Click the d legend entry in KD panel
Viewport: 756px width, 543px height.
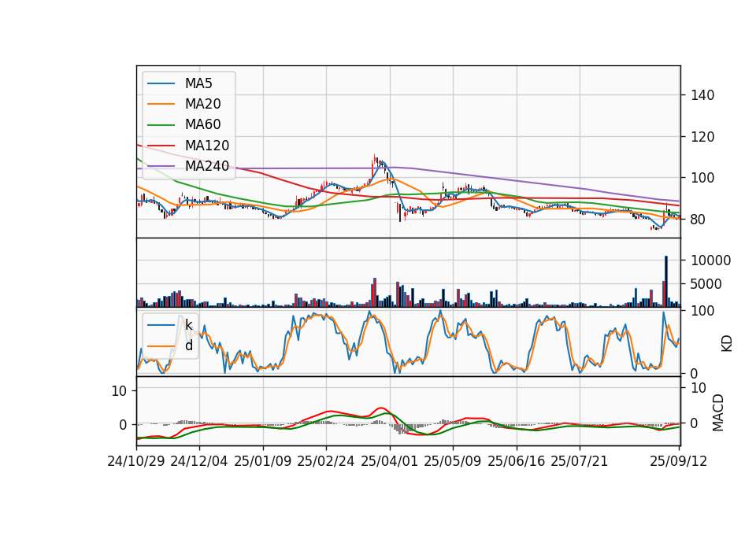[170, 346]
